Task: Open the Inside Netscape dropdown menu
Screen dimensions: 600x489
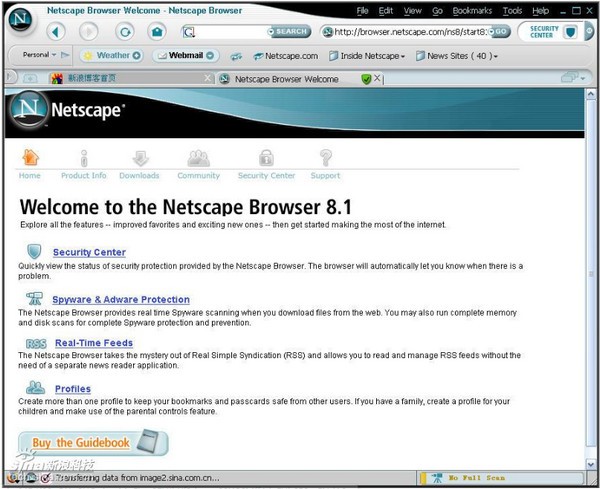Action: tap(367, 56)
